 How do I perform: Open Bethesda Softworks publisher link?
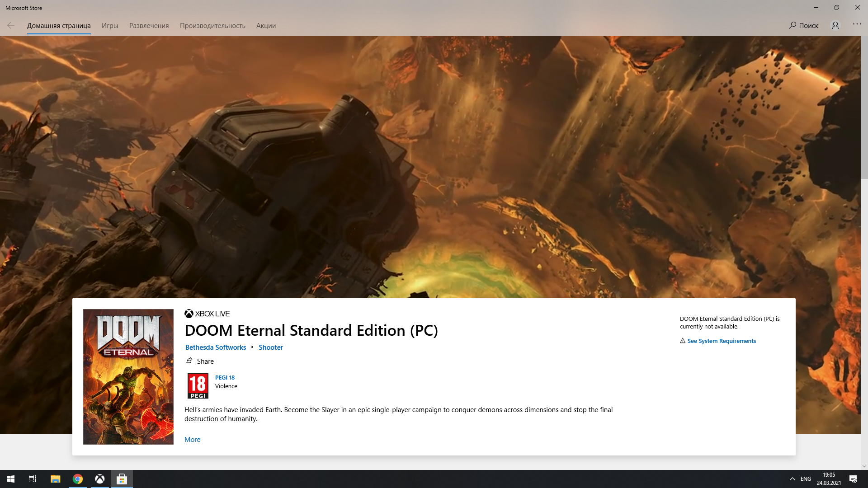pyautogui.click(x=216, y=347)
